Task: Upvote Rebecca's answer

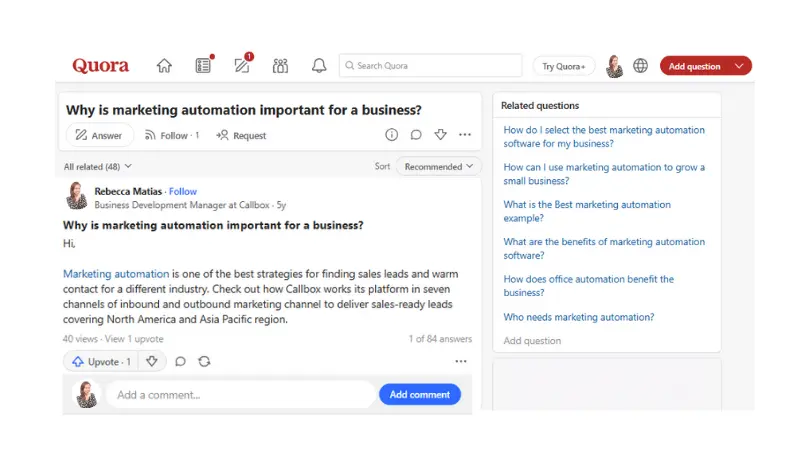Action: point(102,362)
